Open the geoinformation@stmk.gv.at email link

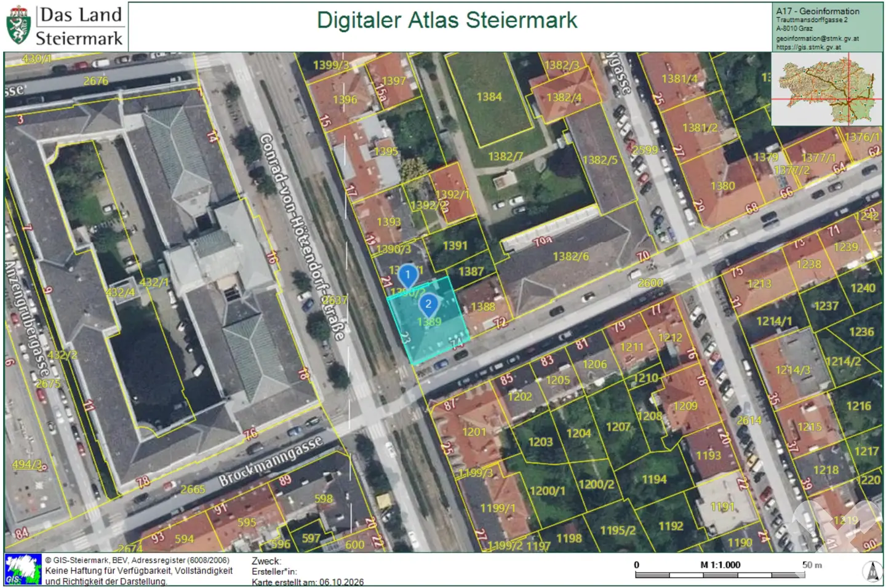817,38
